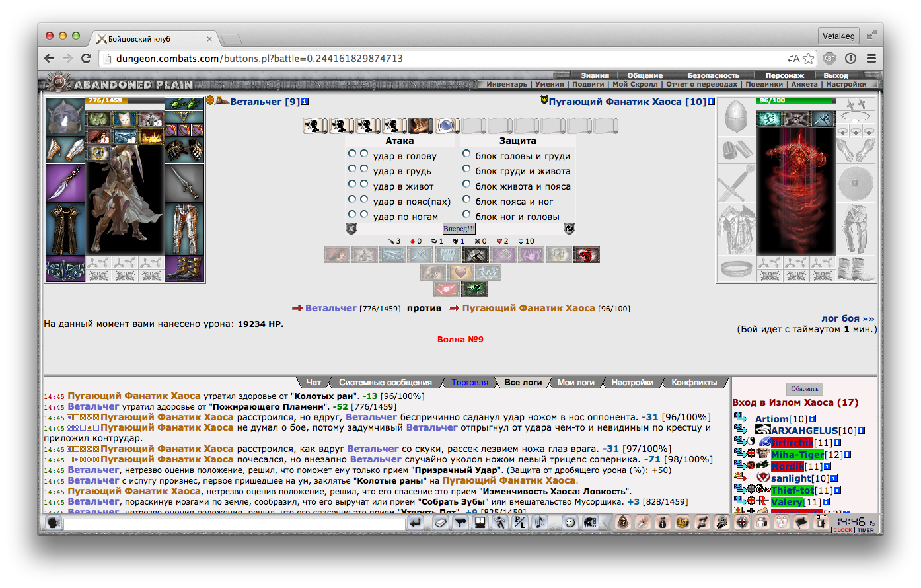Viewport: 921px width, 588px height.
Task: Open the Конфликты tab
Action: coord(694,382)
